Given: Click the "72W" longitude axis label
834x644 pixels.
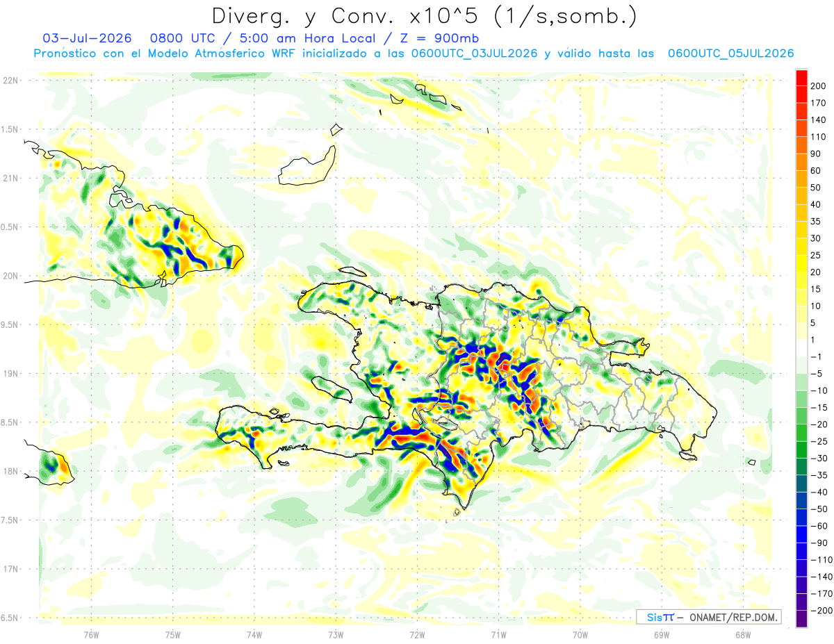Looking at the screenshot, I should (x=417, y=634).
